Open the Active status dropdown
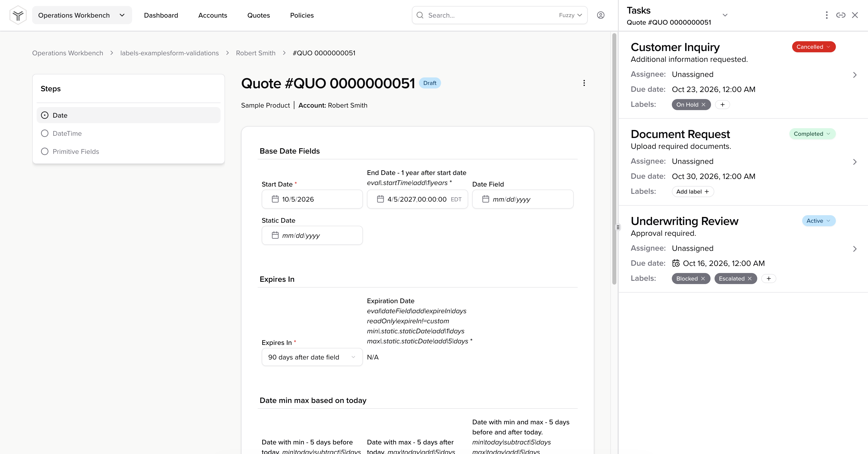868x454 pixels. tap(819, 221)
